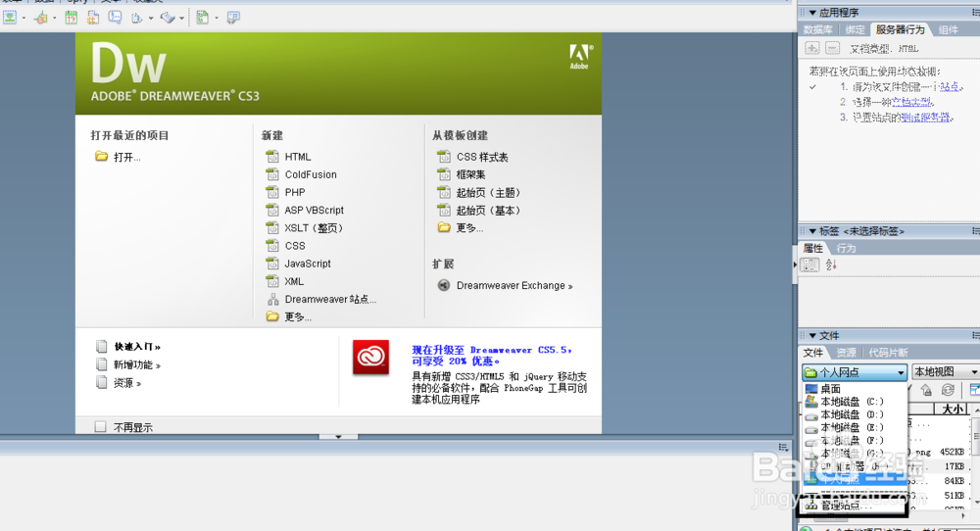Click the Date calendar toolbar icon
The height and width of the screenshot is (531, 980).
click(x=72, y=18)
